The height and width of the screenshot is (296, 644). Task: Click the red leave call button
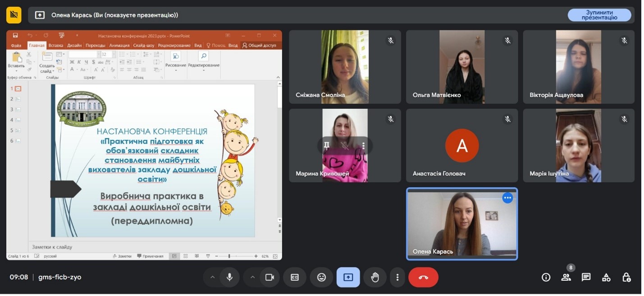423,277
